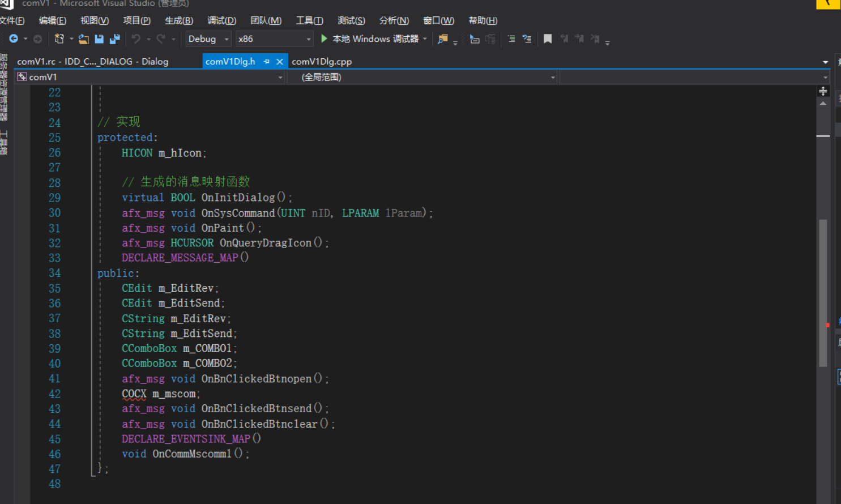Switch to the comV1.rc Dialog tab
Screen dimensions: 841x504
coord(93,61)
